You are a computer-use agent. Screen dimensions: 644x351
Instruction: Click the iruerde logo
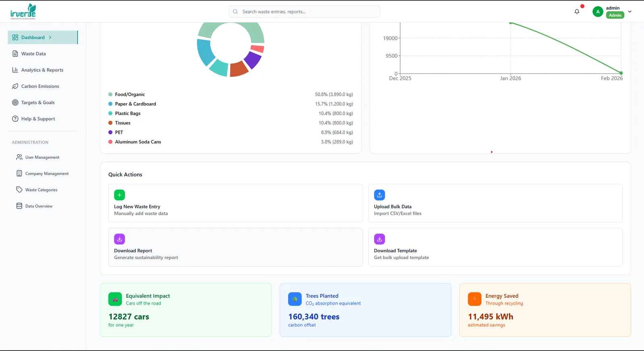point(23,11)
